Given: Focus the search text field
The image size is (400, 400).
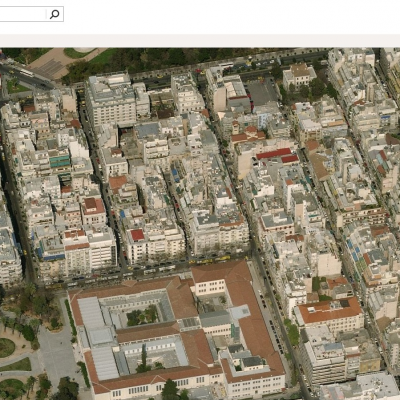Looking at the screenshot, I should pyautogui.click(x=22, y=14).
